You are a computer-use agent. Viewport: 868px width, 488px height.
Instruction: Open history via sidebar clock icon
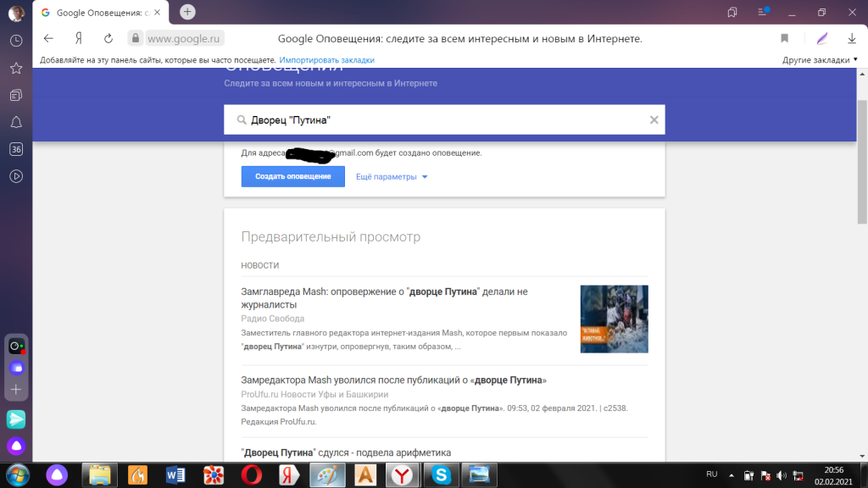(x=16, y=41)
